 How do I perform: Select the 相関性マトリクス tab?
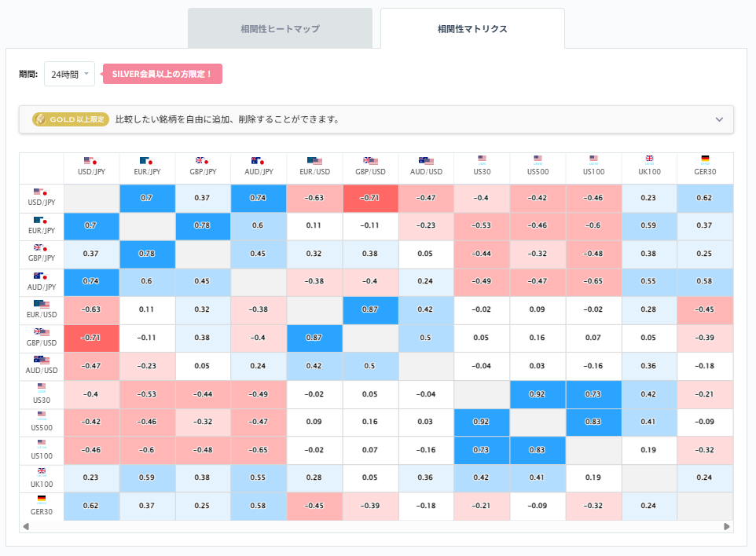[x=472, y=27]
